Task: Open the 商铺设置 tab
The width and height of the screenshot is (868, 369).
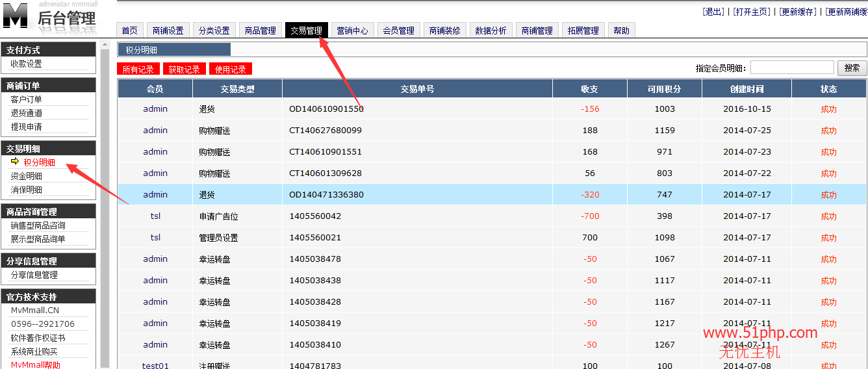Action: pyautogui.click(x=168, y=31)
